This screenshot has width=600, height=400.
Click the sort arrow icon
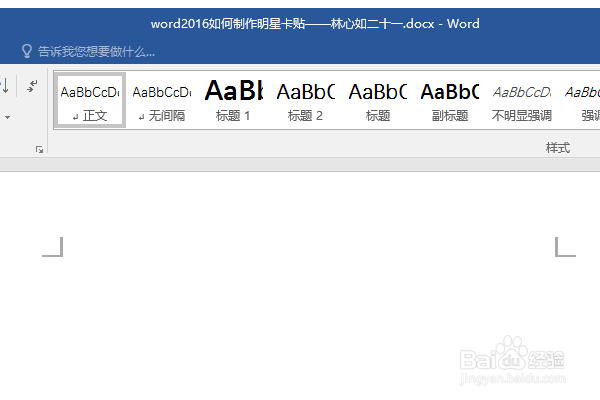tap(5, 86)
